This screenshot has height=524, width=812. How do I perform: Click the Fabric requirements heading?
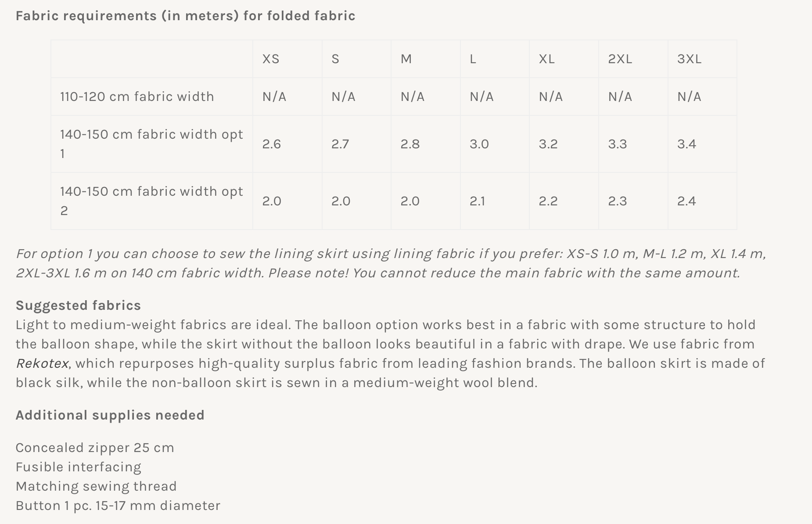pos(185,16)
